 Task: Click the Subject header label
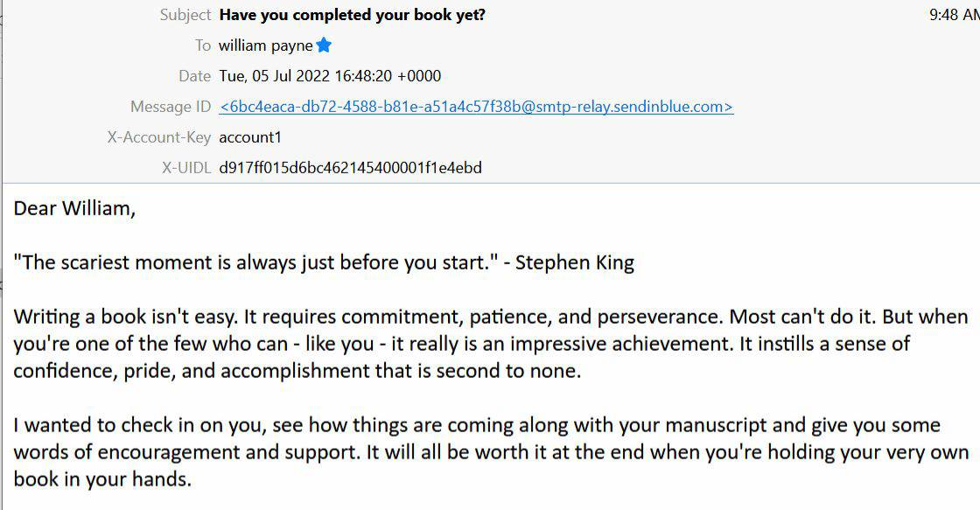click(x=185, y=15)
